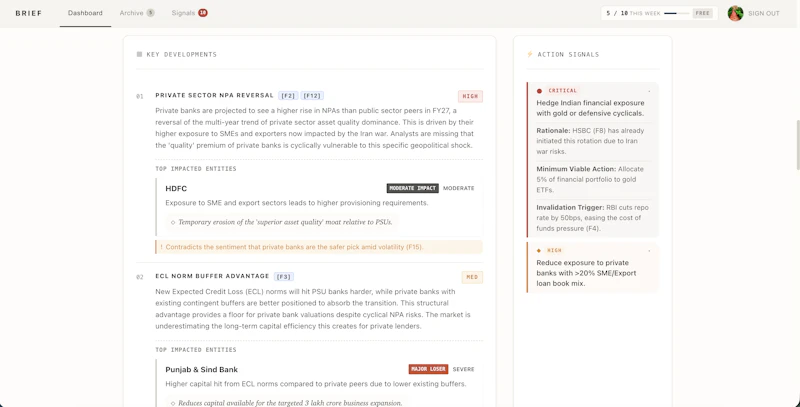The width and height of the screenshot is (800, 407).
Task: Click the red Signals count badge 10
Action: tap(203, 13)
